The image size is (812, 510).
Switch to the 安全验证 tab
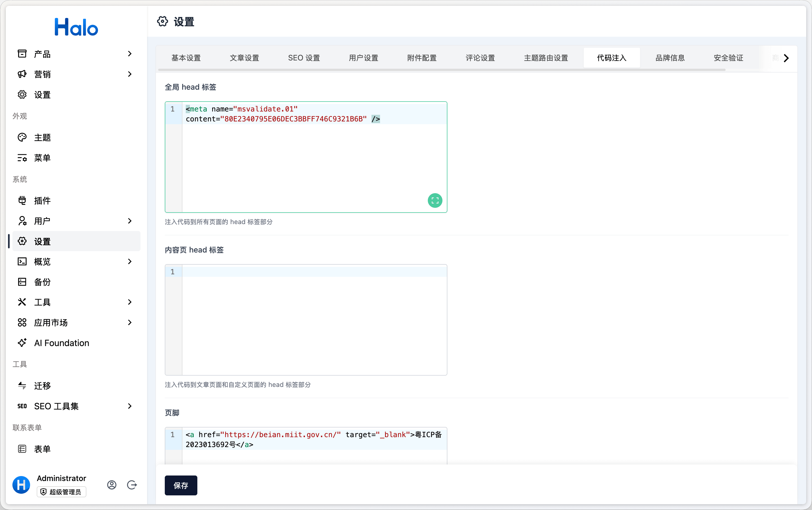pos(728,58)
